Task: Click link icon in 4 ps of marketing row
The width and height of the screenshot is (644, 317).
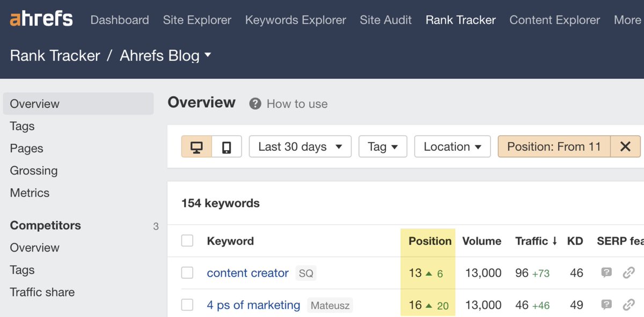Action: pyautogui.click(x=628, y=305)
